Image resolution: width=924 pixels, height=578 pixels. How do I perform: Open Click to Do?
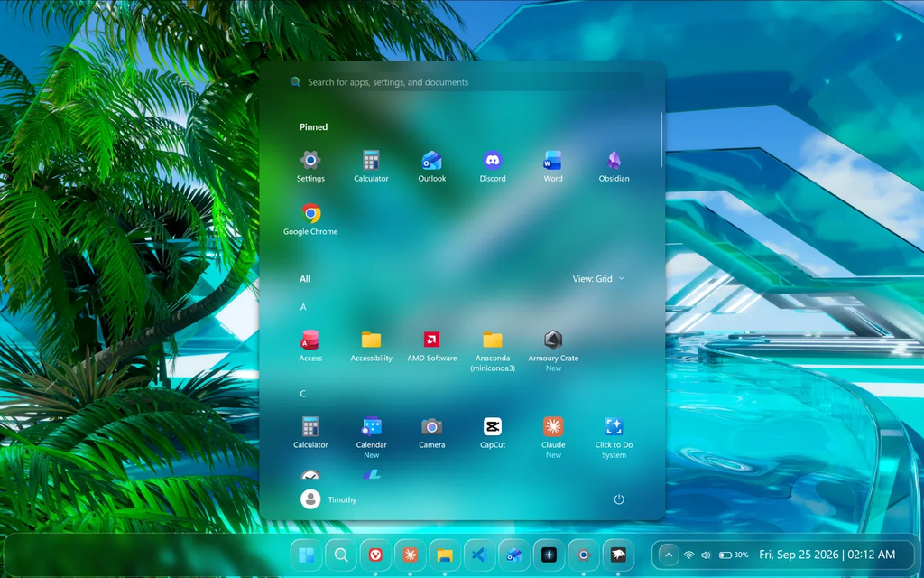click(614, 438)
